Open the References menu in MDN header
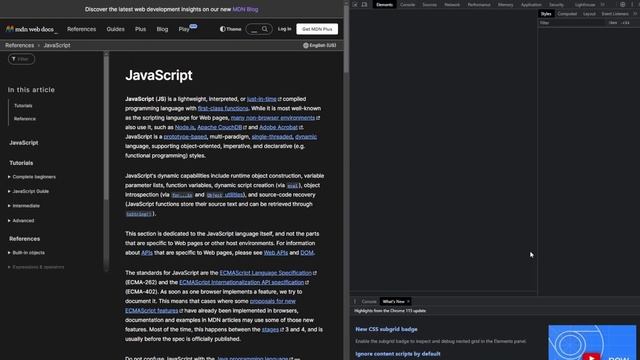 coord(82,29)
